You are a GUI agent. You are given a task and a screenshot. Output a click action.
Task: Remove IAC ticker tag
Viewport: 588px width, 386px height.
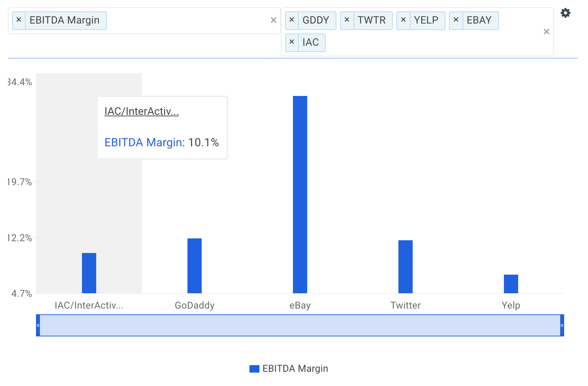pyautogui.click(x=292, y=42)
